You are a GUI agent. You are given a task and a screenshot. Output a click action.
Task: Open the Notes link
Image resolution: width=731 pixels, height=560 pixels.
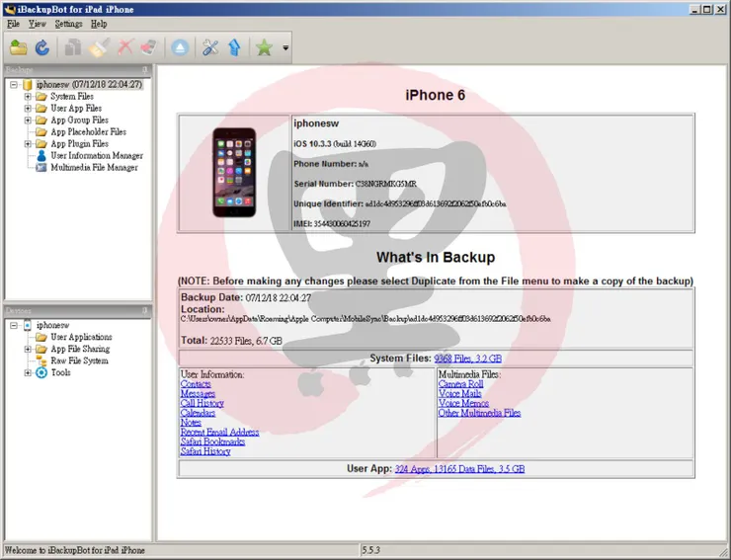pyautogui.click(x=191, y=423)
